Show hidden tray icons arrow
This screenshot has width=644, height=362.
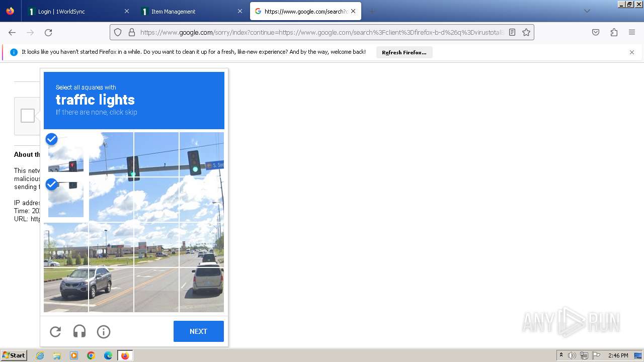pos(561,355)
